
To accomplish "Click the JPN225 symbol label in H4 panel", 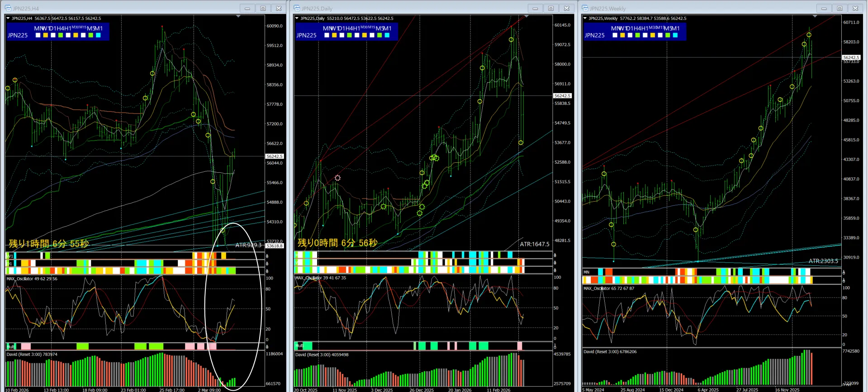I will pos(18,35).
